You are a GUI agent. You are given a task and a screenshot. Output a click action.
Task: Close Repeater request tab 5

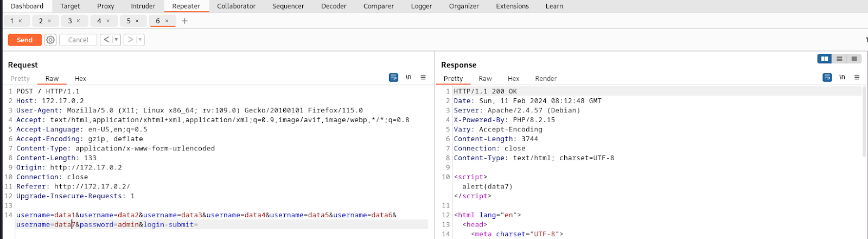(137, 21)
